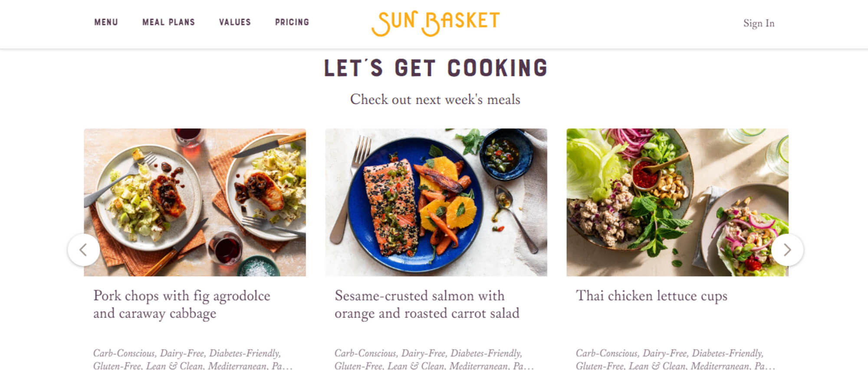The width and height of the screenshot is (868, 370).
Task: Click the next carousel arrow
Action: 787,250
